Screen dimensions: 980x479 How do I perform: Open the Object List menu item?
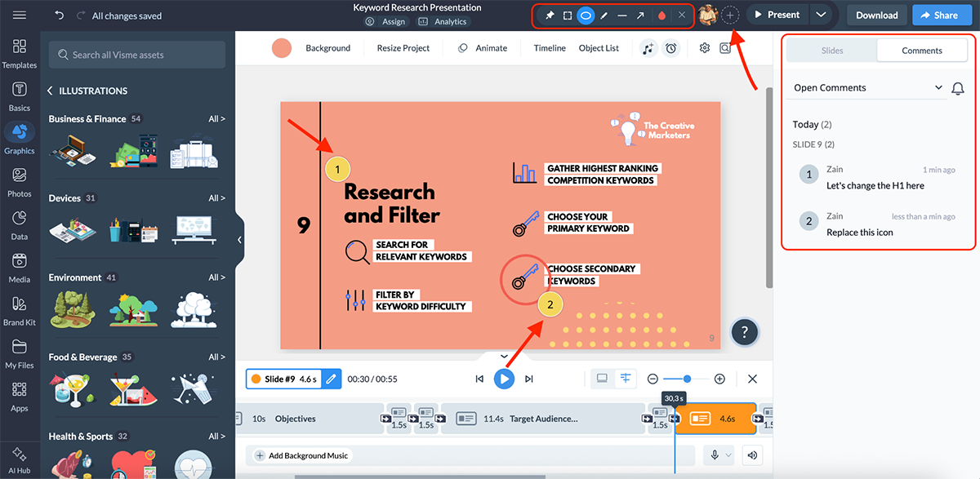coord(599,48)
